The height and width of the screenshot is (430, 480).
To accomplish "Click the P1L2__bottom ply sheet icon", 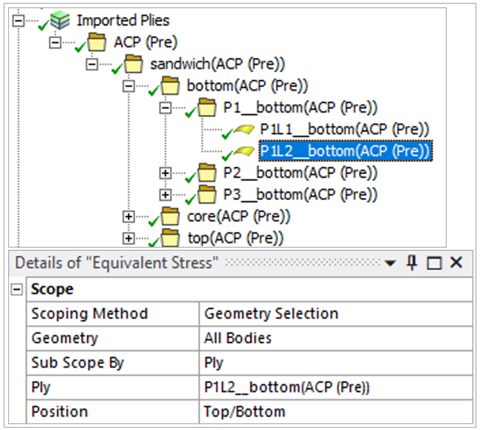I will (244, 151).
